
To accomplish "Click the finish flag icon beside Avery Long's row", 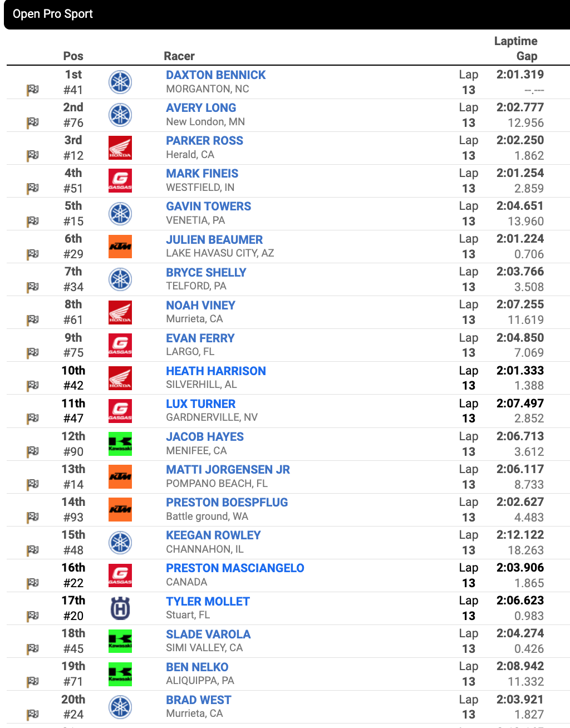I will [x=32, y=123].
